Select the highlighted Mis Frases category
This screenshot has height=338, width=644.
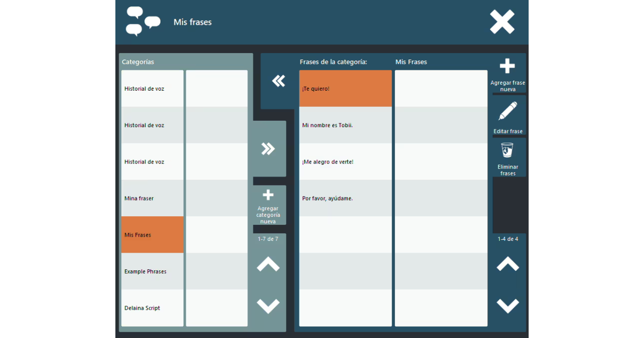152,234
